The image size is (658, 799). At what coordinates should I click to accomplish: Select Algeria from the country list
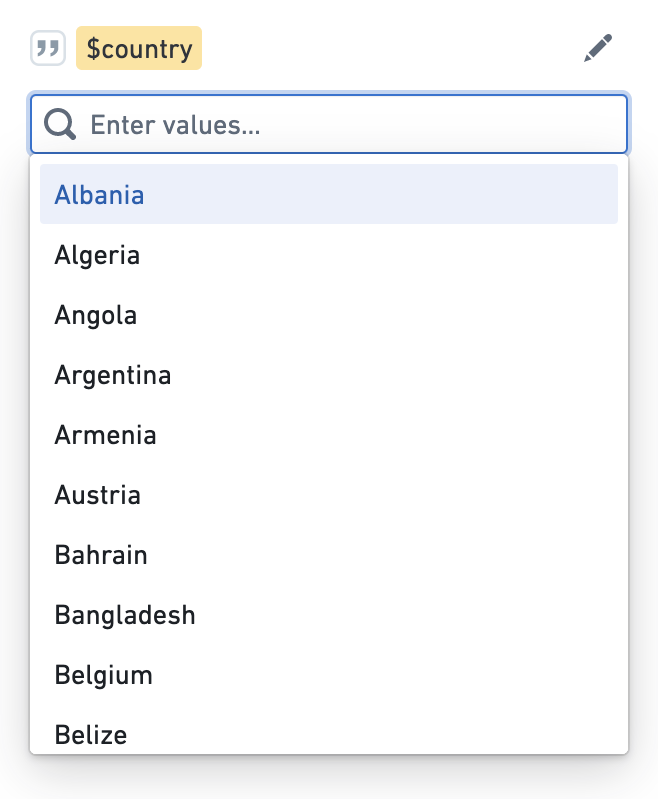329,254
